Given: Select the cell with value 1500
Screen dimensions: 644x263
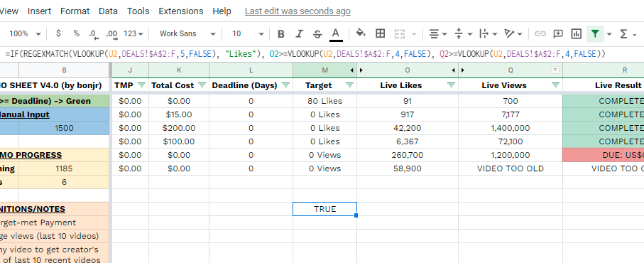Looking at the screenshot, I should point(64,128).
